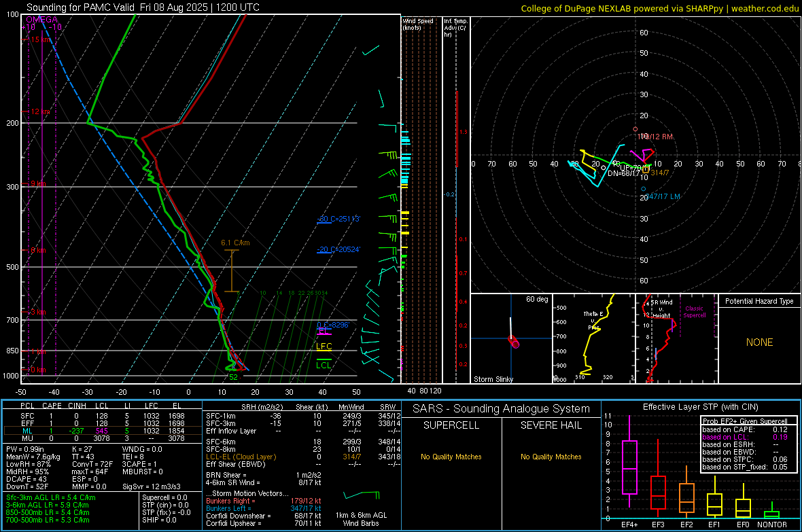The image size is (802, 532).
Task: Click the '1km & 6km AGL' wind barbs caption
Action: click(x=361, y=516)
